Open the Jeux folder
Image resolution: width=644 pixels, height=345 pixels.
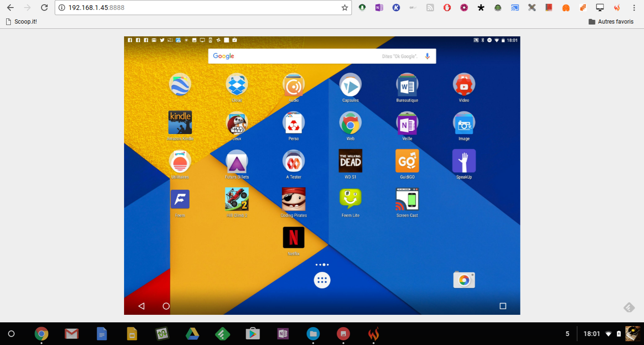pyautogui.click(x=237, y=123)
